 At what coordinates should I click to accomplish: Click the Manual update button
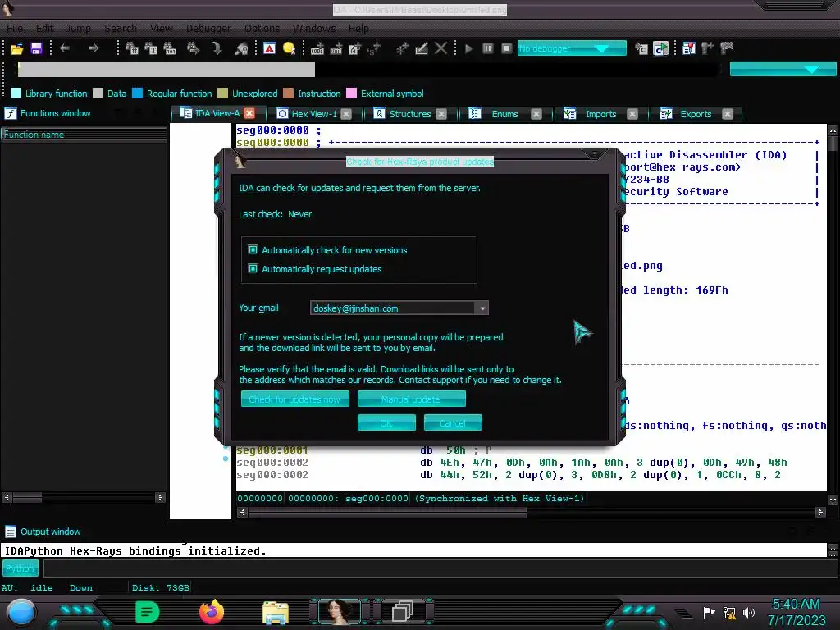[x=411, y=399]
